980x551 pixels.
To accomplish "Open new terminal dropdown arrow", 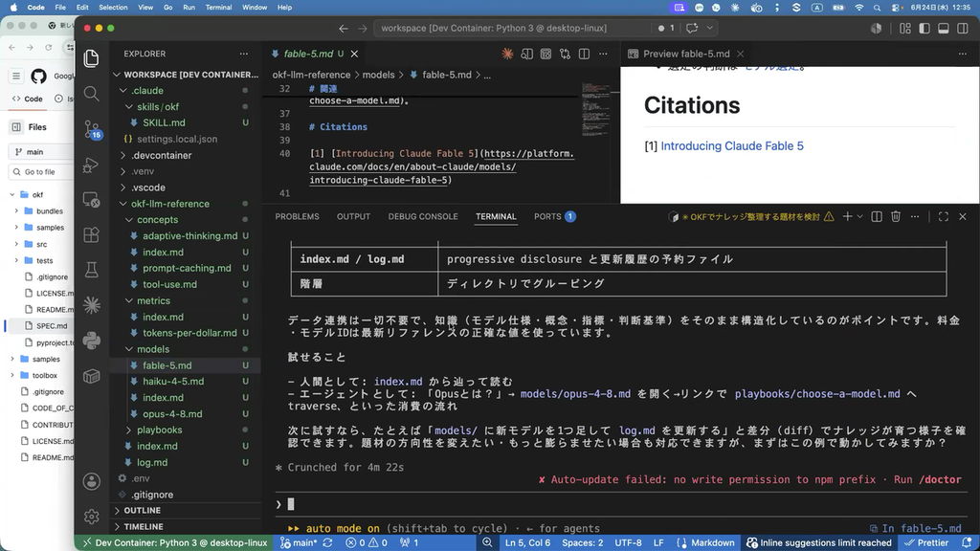I will pos(859,217).
